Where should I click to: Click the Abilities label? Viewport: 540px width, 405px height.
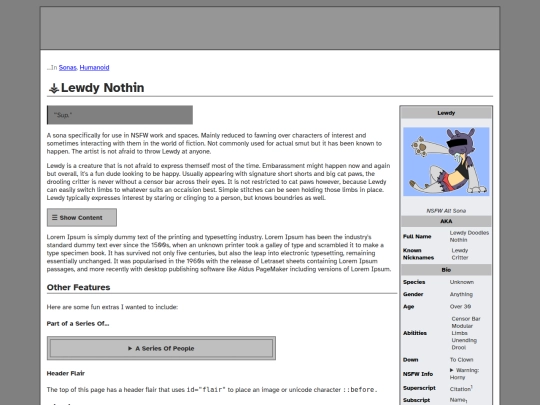click(x=415, y=333)
